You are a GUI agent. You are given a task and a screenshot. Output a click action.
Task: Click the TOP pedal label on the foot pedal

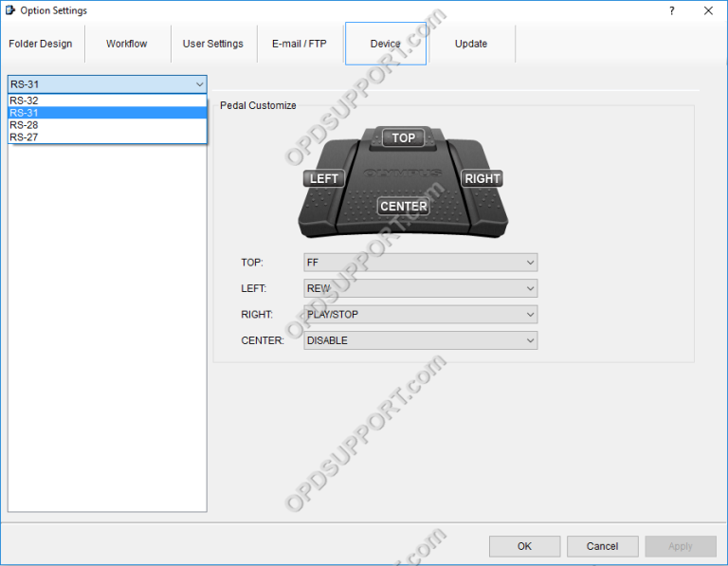(404, 138)
